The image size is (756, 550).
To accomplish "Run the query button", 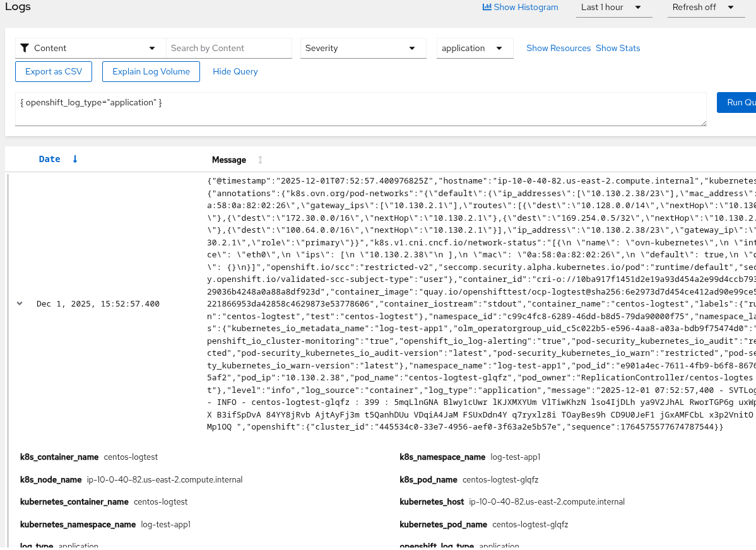I will [736, 103].
